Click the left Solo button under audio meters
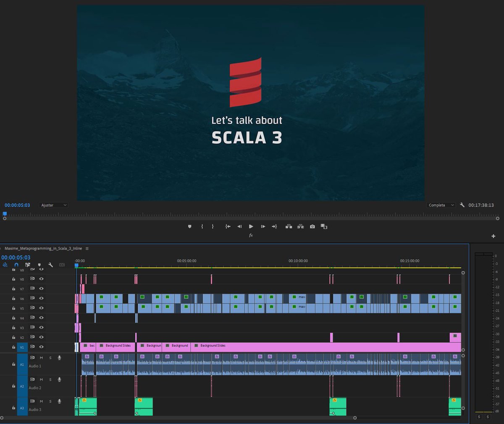504x424 pixels. pos(479,417)
